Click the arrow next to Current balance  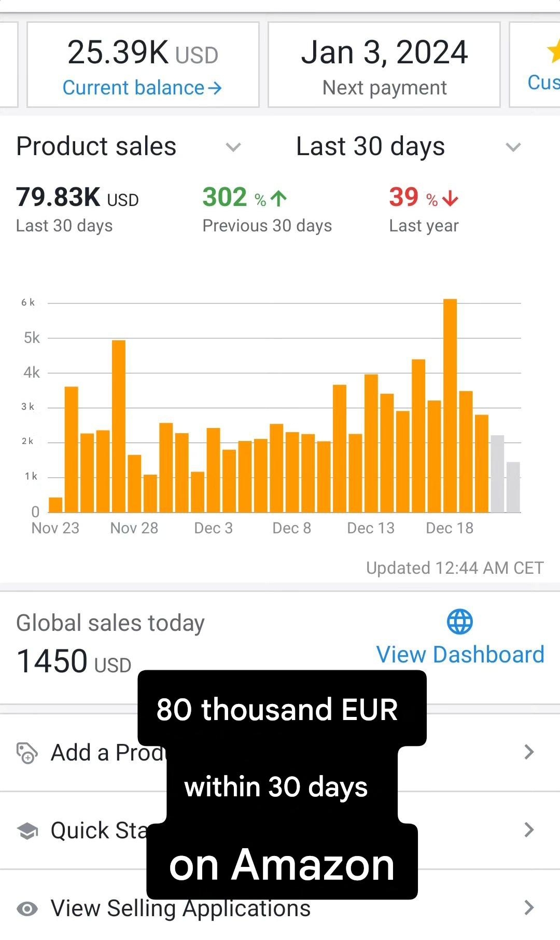pos(215,89)
